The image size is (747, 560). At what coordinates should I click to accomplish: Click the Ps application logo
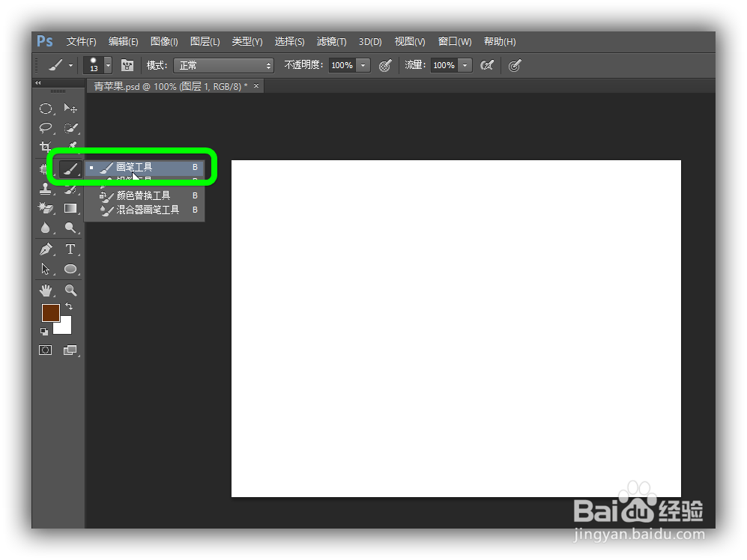click(45, 41)
